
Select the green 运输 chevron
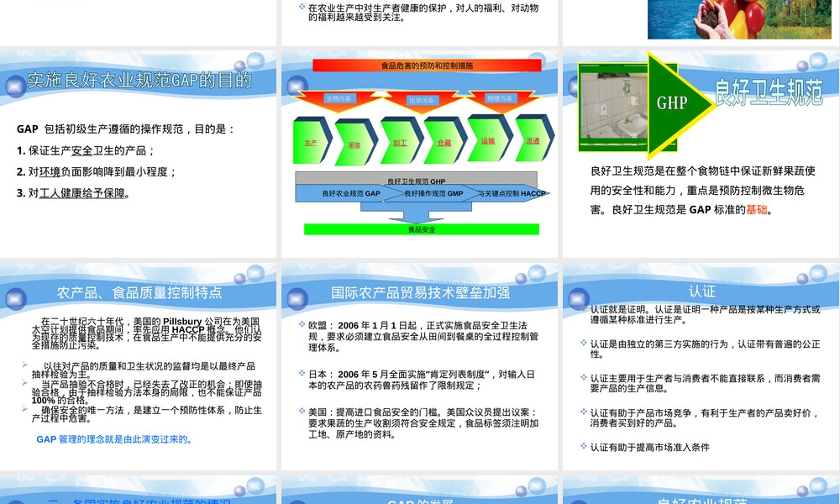(489, 139)
